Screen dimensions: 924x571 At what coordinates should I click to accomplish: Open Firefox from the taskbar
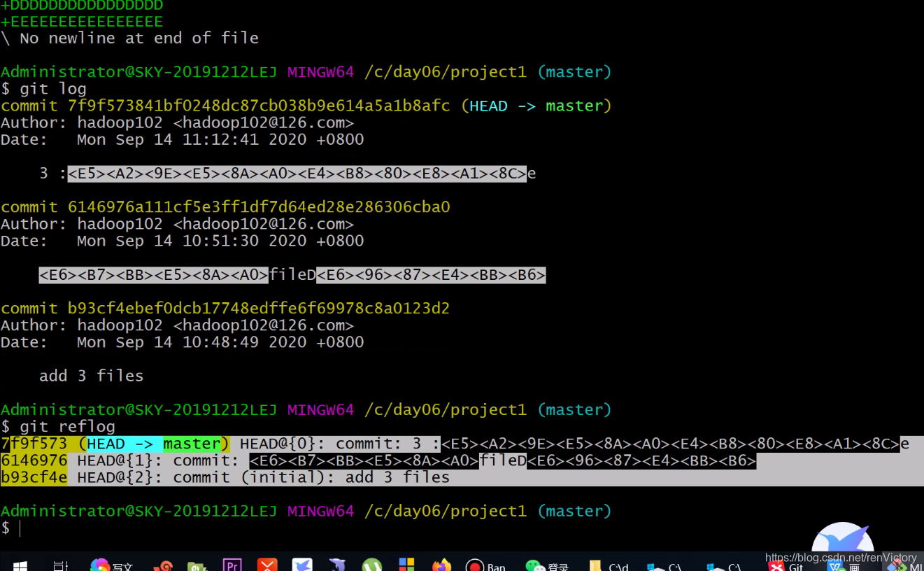pyautogui.click(x=441, y=565)
